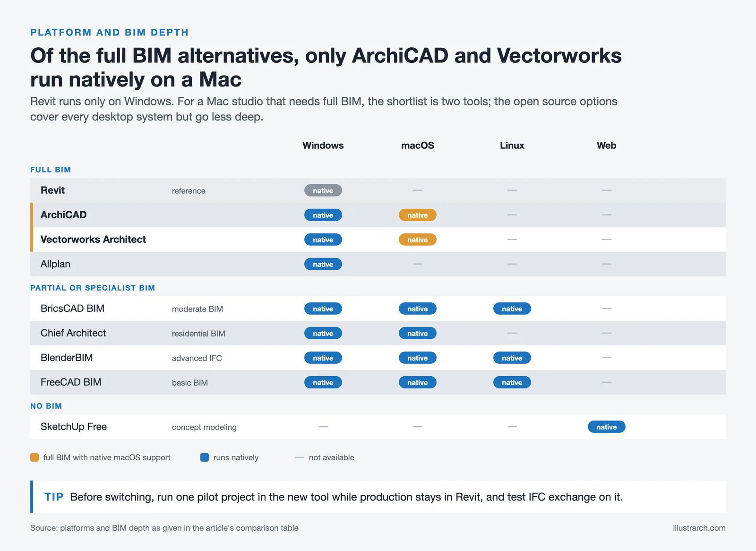The image size is (756, 551).
Task: Click the 'FULL BIM' section label
Action: [x=51, y=170]
